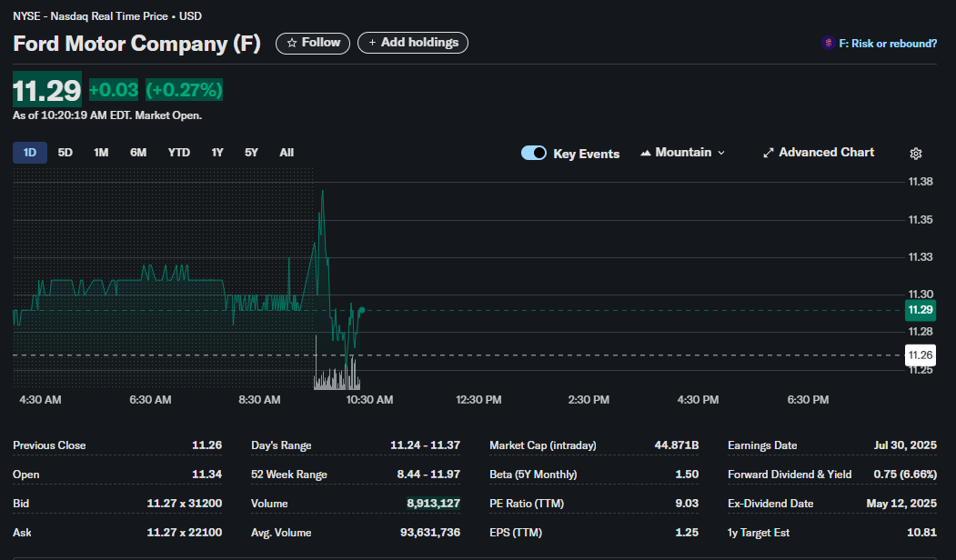The image size is (956, 560).
Task: Click the plus icon in Add holdings
Action: [x=372, y=43]
